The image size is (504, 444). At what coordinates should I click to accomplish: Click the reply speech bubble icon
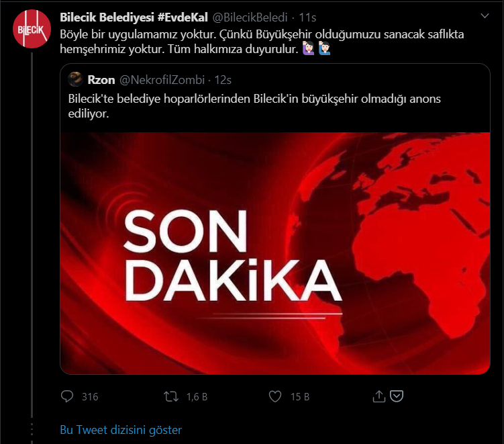pyautogui.click(x=67, y=396)
